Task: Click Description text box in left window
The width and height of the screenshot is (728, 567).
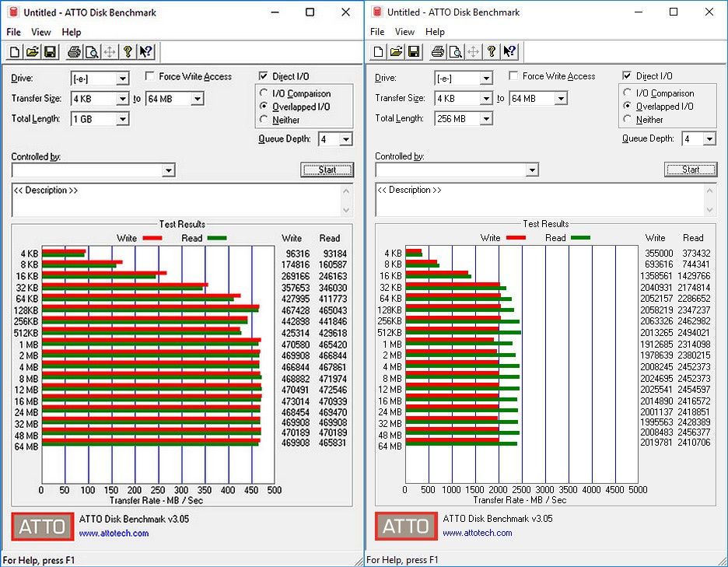Action: pyautogui.click(x=177, y=200)
